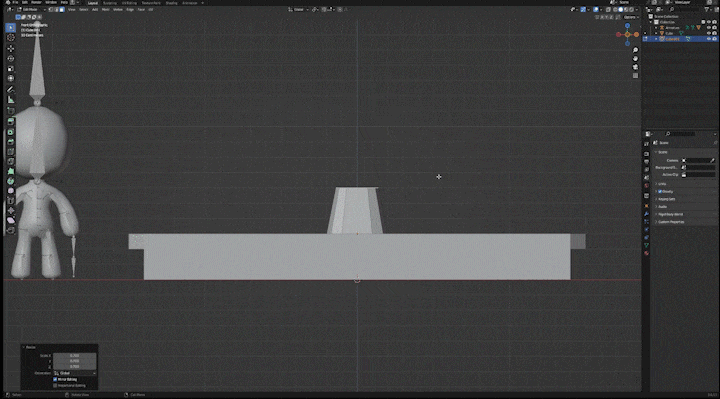Select the Loop Cut tool
The width and height of the screenshot is (720, 399).
click(11, 152)
